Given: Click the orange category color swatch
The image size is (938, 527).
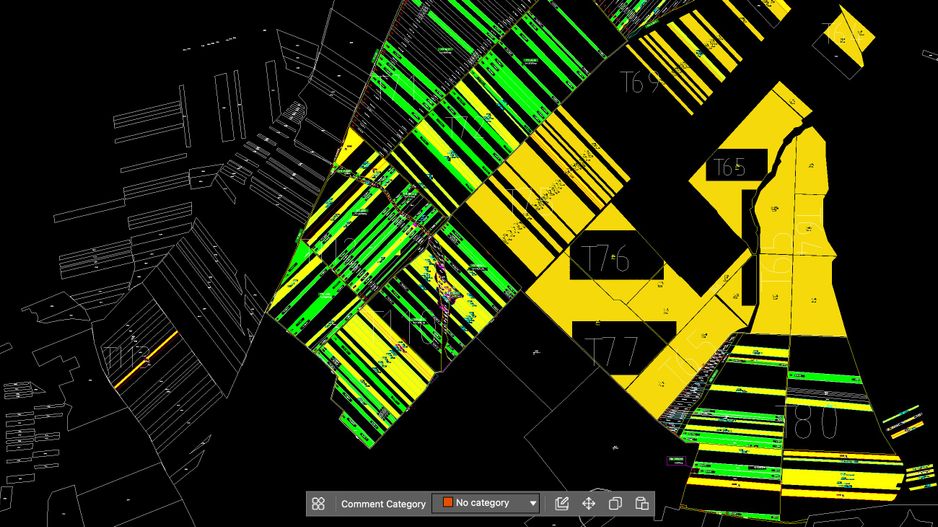Looking at the screenshot, I should pos(448,503).
